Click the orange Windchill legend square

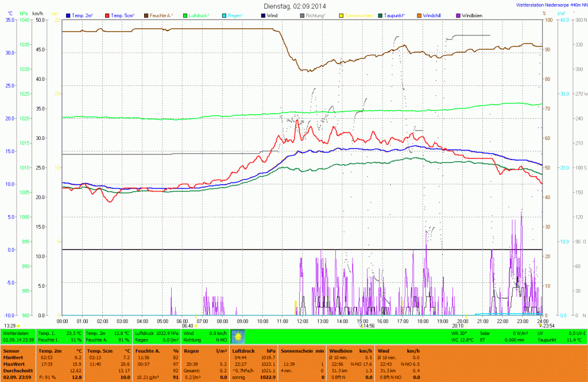(419, 15)
